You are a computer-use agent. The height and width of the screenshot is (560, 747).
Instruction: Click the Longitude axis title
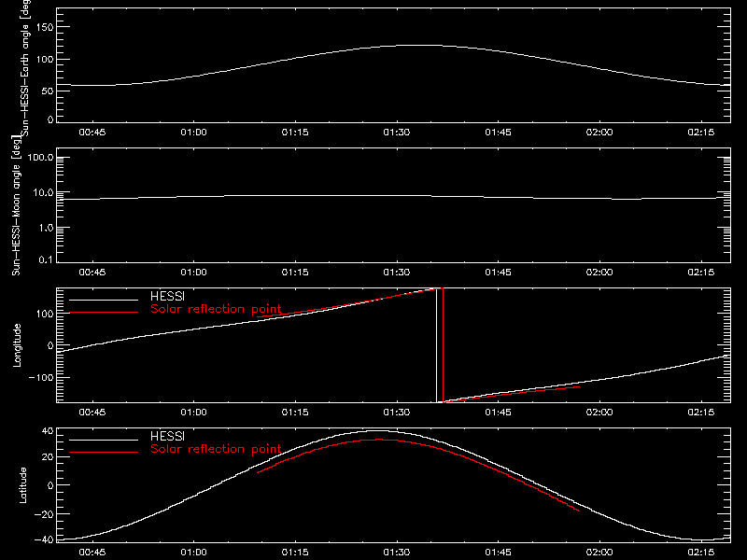pyautogui.click(x=17, y=345)
